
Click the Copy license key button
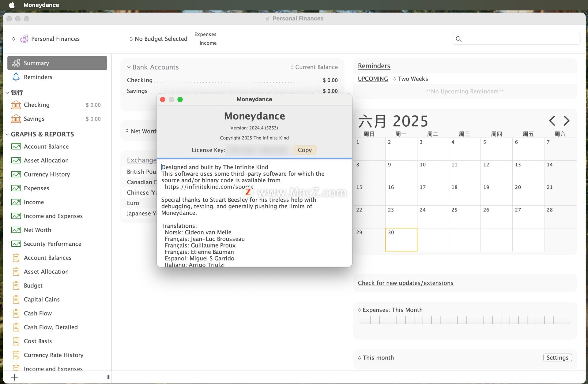tap(305, 150)
